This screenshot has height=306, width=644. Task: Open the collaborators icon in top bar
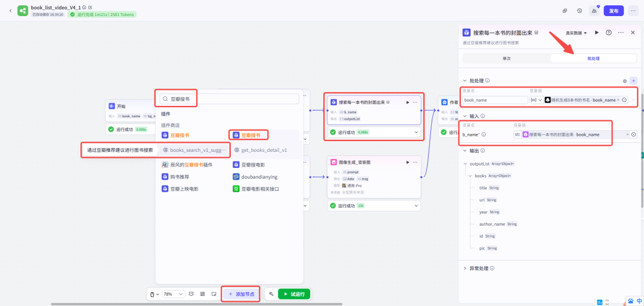point(594,11)
